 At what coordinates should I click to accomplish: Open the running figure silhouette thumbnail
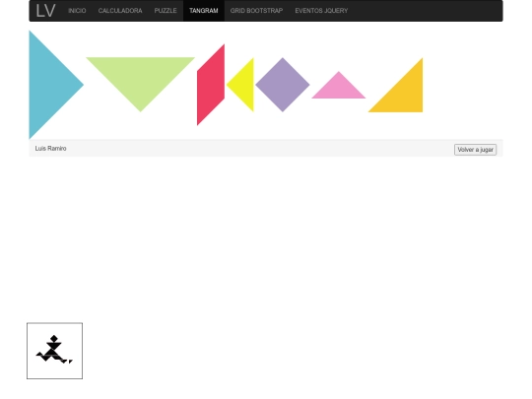54,351
